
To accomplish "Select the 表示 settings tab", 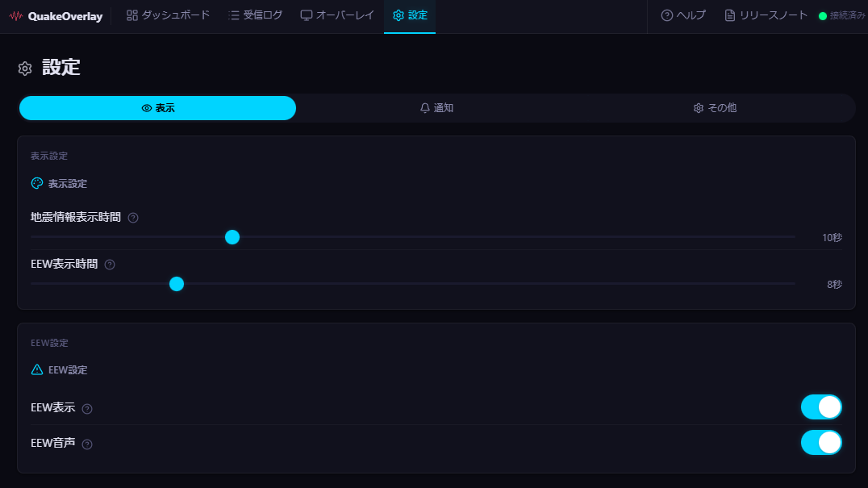I will [x=158, y=108].
